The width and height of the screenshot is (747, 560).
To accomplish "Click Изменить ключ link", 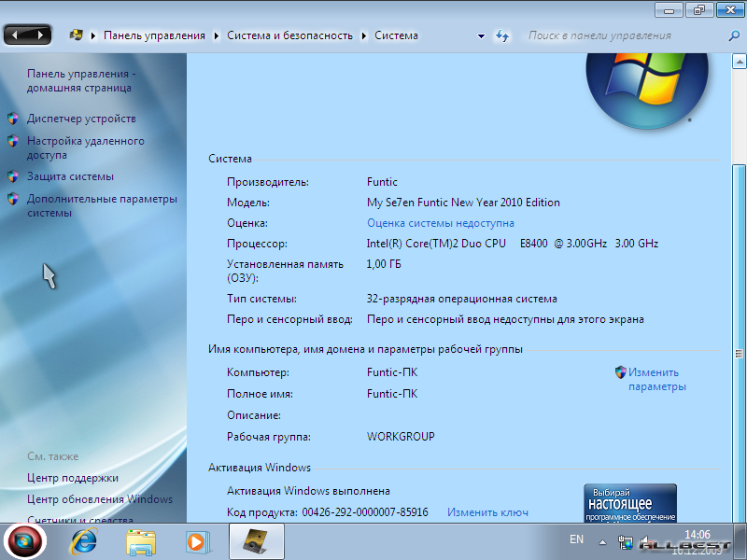I will (x=487, y=512).
